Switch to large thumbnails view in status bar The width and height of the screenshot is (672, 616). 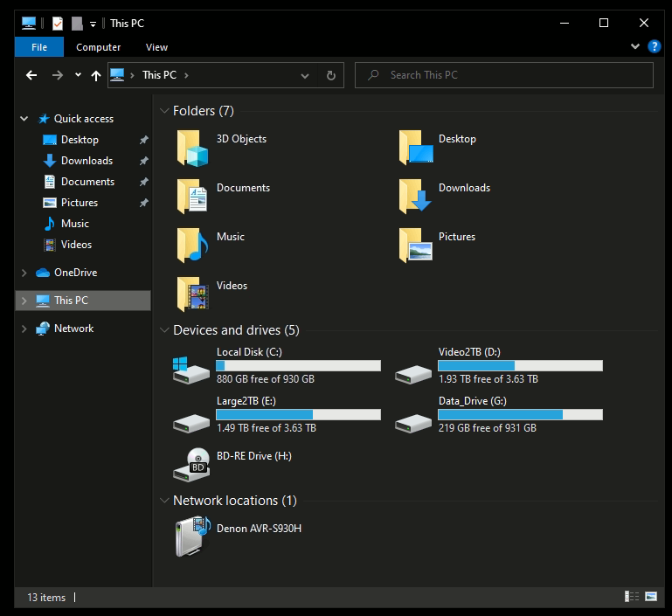tap(651, 597)
